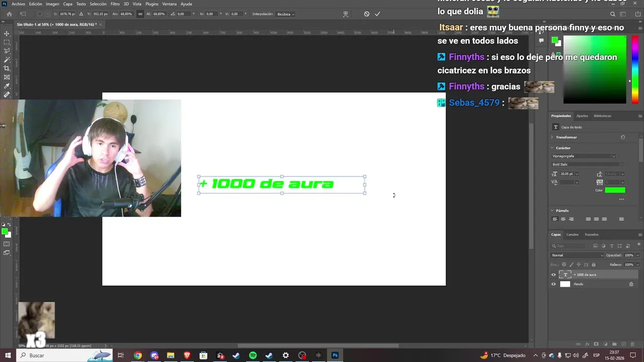Collapse the Carácter section
This screenshot has width=644, height=362.
(552, 148)
